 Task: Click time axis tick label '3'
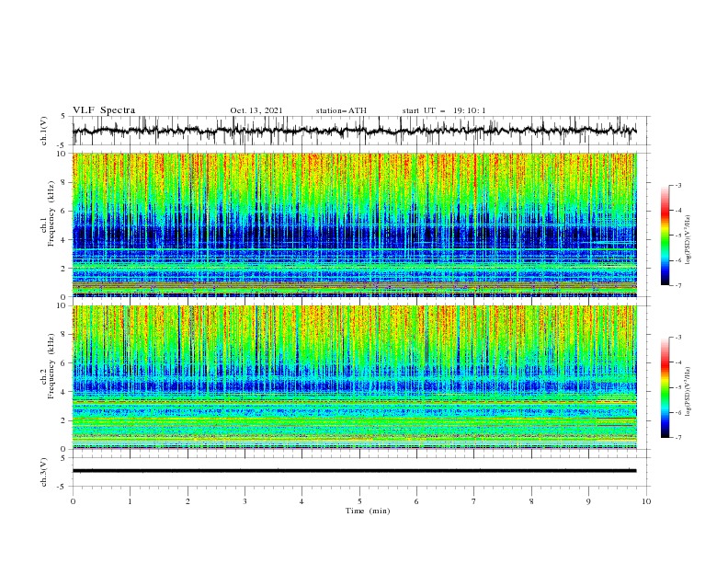(245, 501)
